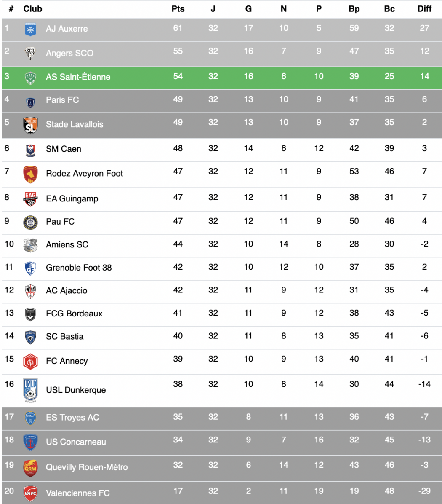Click the EA Guingamp EAG logo
The height and width of the screenshot is (504, 442).
click(x=30, y=199)
